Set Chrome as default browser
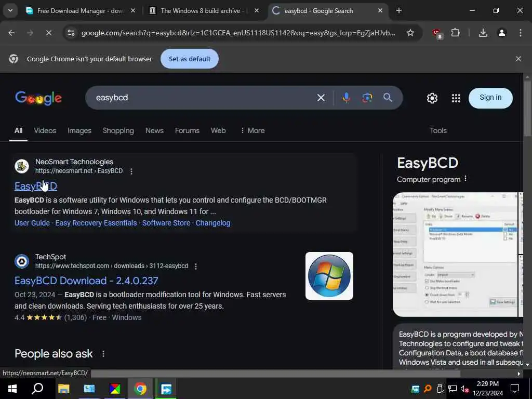The height and width of the screenshot is (399, 532). (x=189, y=59)
